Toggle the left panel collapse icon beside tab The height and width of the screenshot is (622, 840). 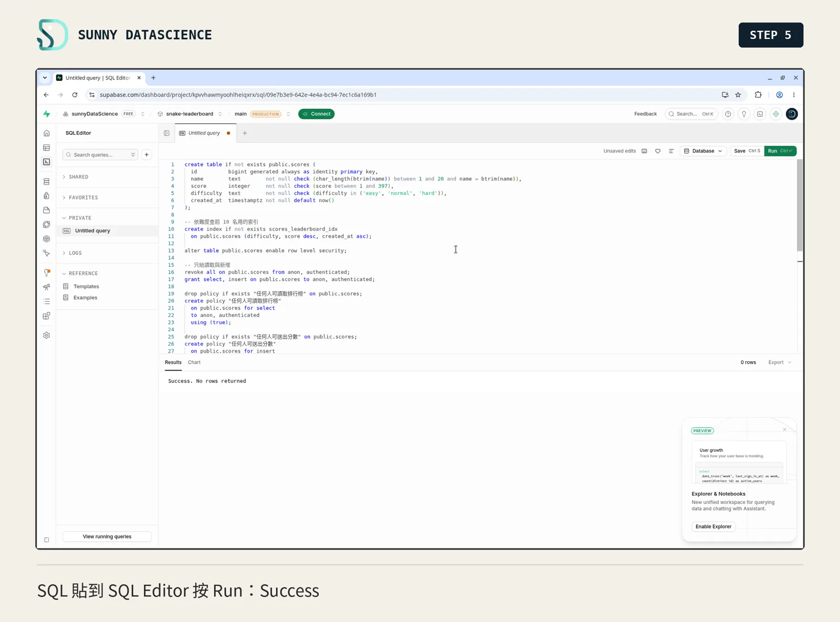coord(166,133)
